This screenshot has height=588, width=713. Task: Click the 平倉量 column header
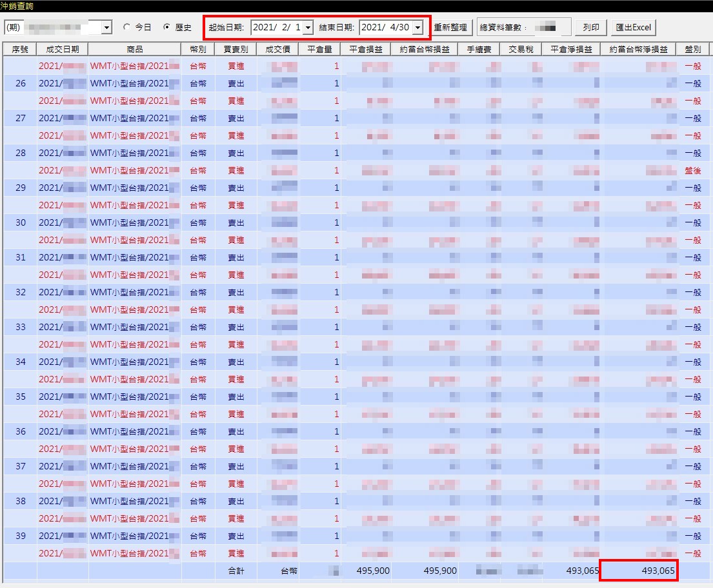click(319, 49)
